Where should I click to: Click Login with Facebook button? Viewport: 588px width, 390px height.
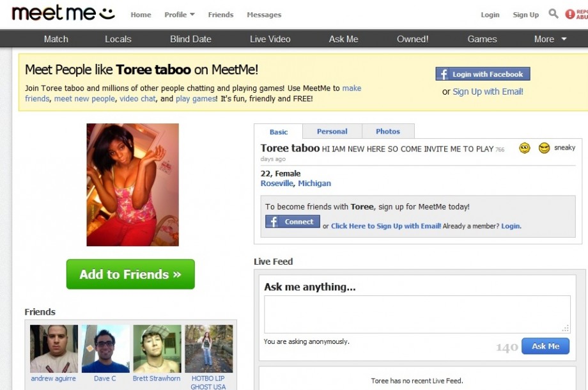click(x=483, y=74)
